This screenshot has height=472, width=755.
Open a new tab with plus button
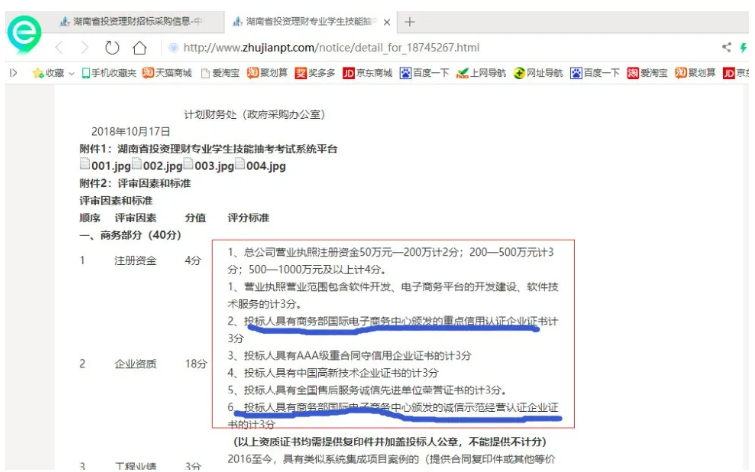(x=410, y=21)
